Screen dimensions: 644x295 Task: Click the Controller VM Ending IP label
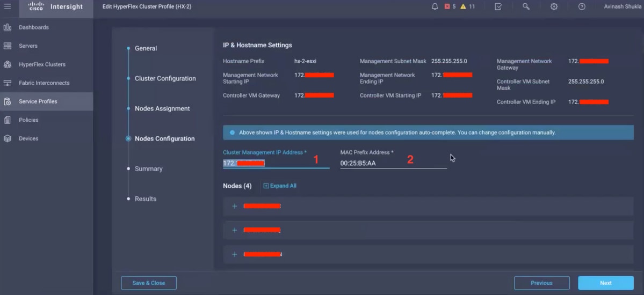(x=526, y=102)
